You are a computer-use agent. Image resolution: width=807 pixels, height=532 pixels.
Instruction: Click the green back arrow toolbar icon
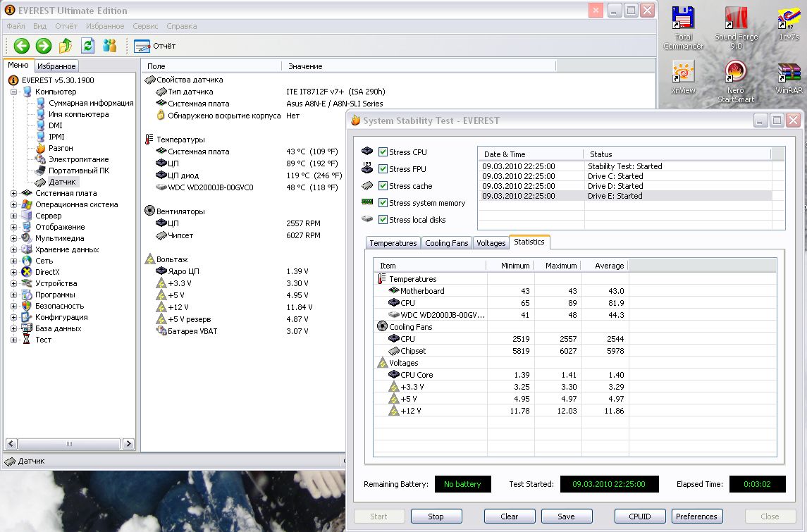pyautogui.click(x=21, y=46)
